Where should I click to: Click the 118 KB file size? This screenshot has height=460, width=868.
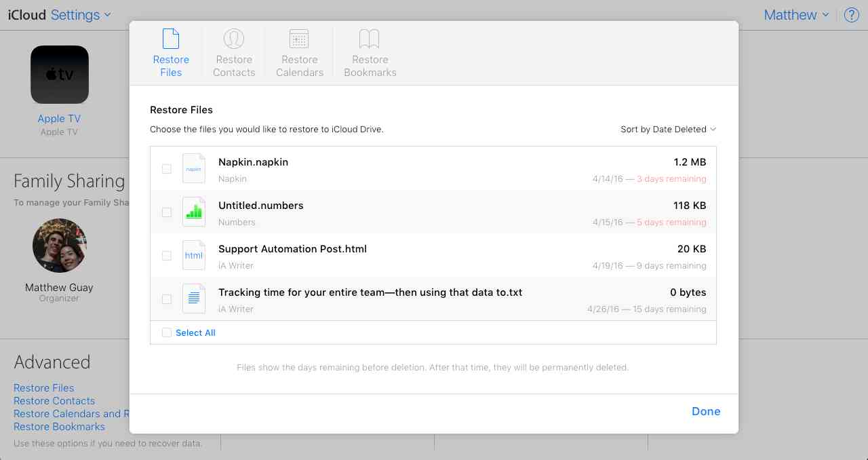point(690,206)
